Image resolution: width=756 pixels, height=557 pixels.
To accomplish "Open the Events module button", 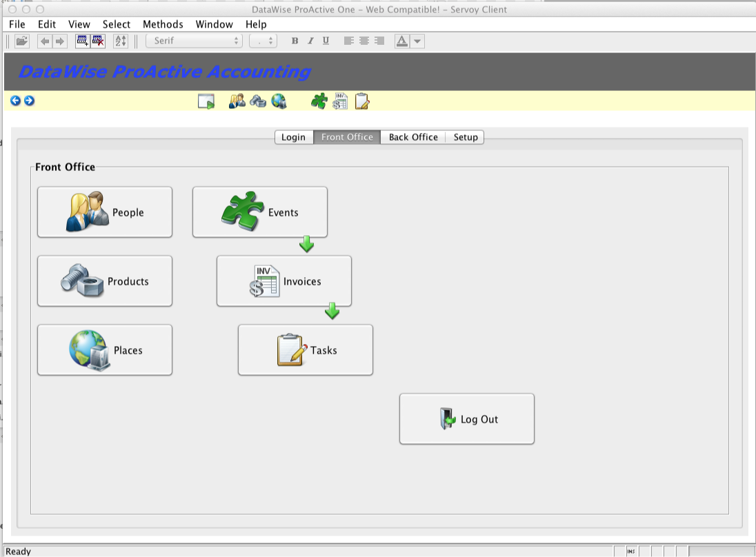I will (x=260, y=212).
